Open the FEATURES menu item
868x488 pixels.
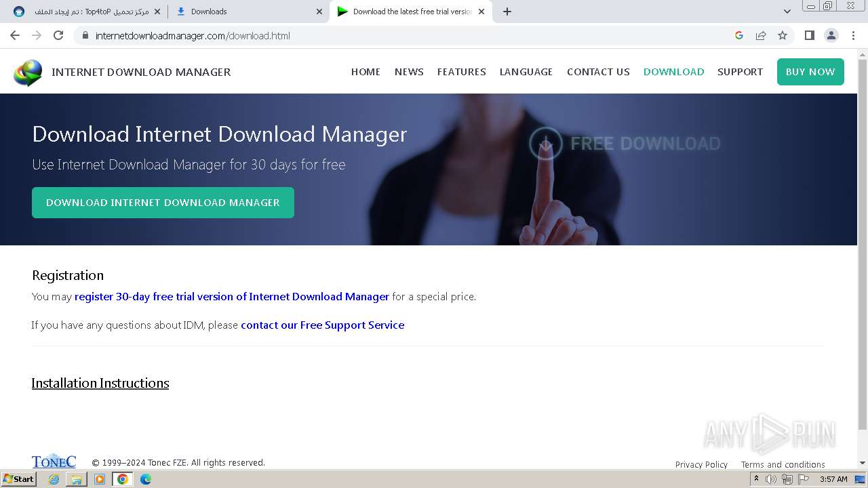[x=462, y=72]
